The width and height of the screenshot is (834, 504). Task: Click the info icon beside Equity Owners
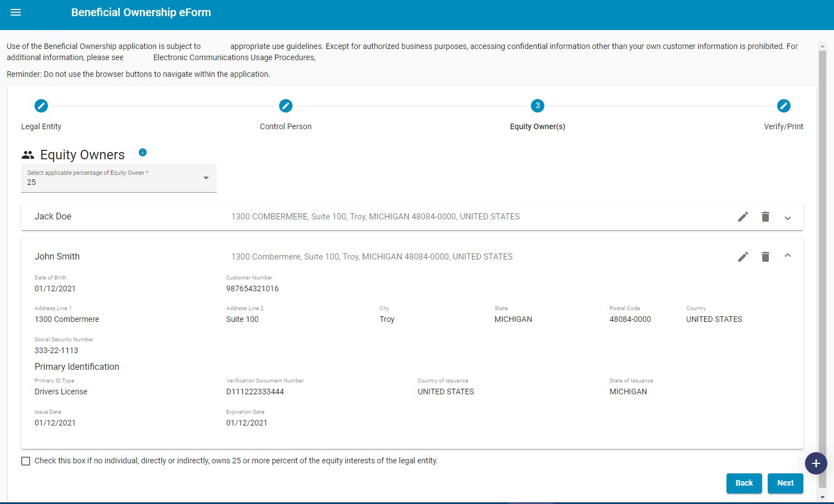click(143, 153)
